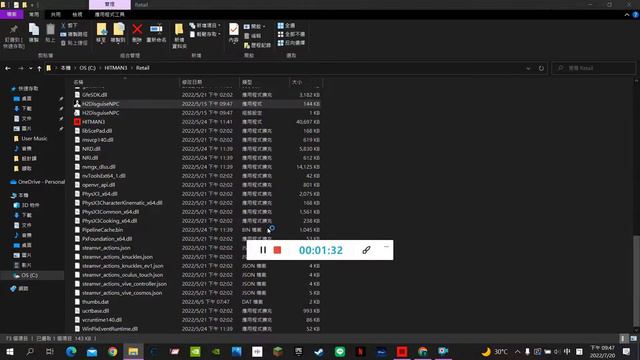Pause the screen recording

coord(263,250)
